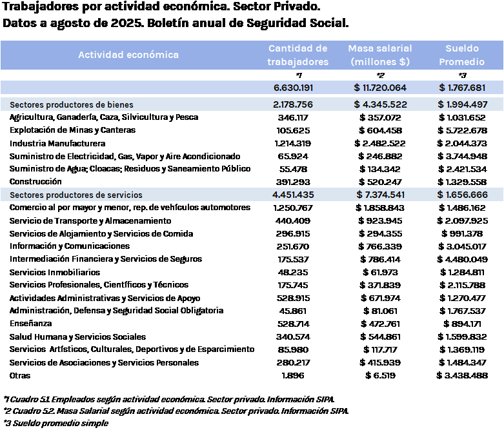The height and width of the screenshot is (430, 504).
Task: Click the Masa salarial (millones $) header
Action: coord(379,55)
